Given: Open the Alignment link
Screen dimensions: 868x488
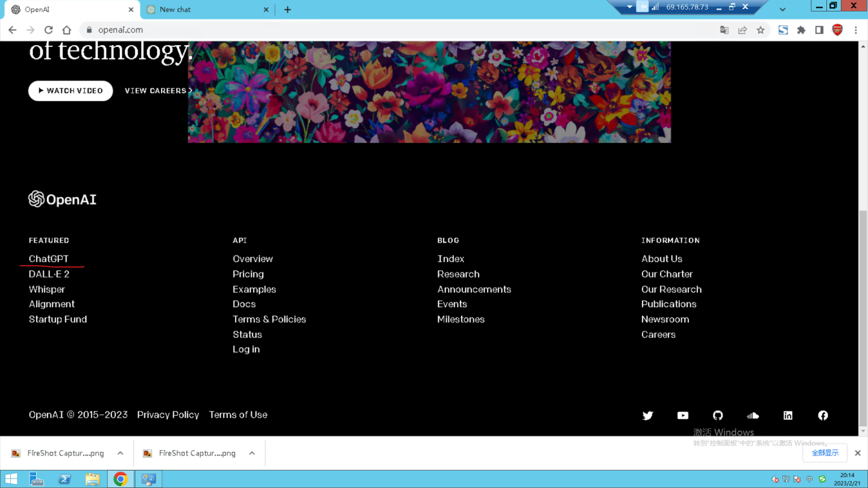Looking at the screenshot, I should tap(52, 304).
